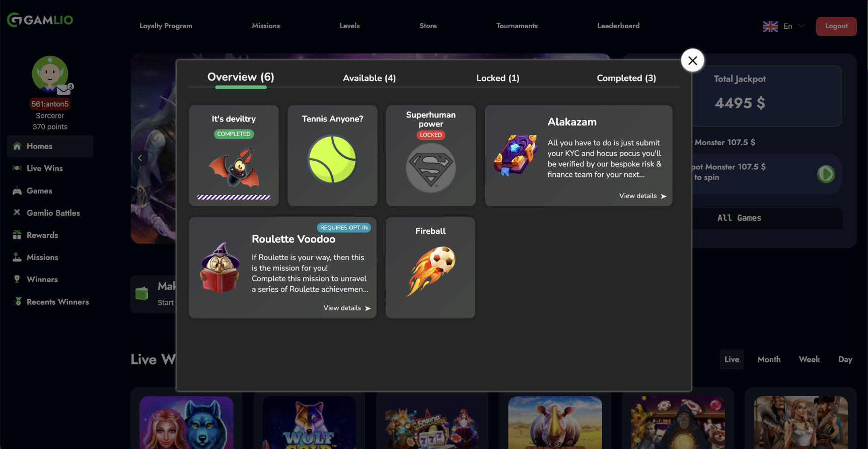The width and height of the screenshot is (868, 449).
Task: Open the mail envelope notification on avatar
Action: (64, 90)
